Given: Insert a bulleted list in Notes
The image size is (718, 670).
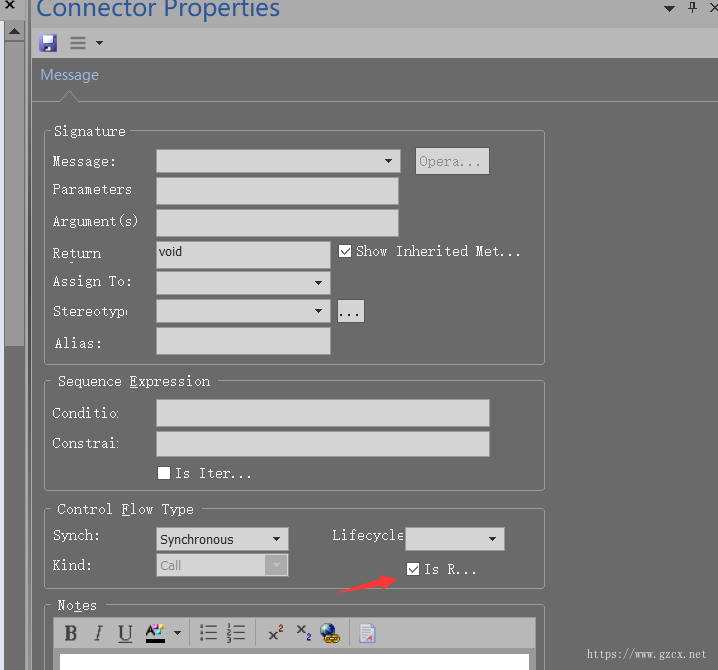Looking at the screenshot, I should pos(209,633).
